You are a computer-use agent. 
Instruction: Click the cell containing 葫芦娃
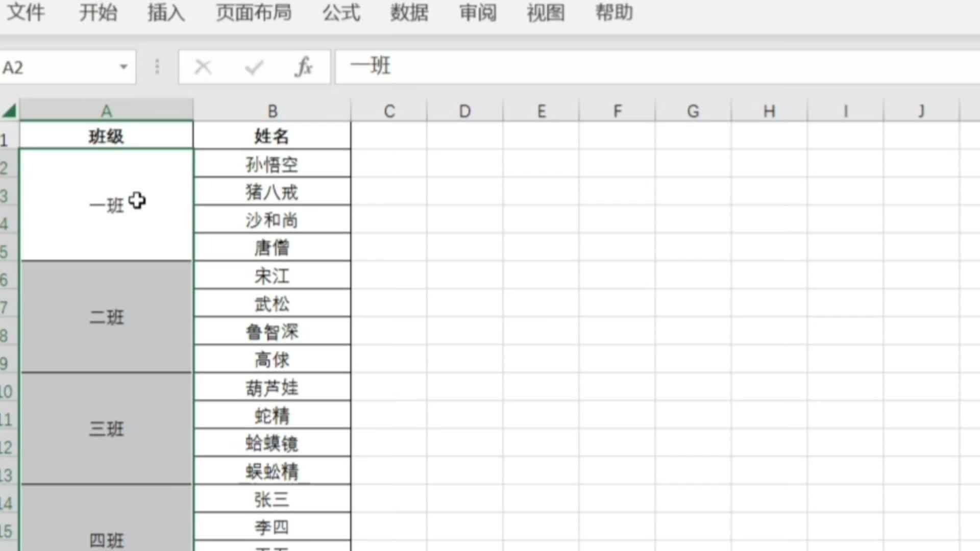(272, 387)
